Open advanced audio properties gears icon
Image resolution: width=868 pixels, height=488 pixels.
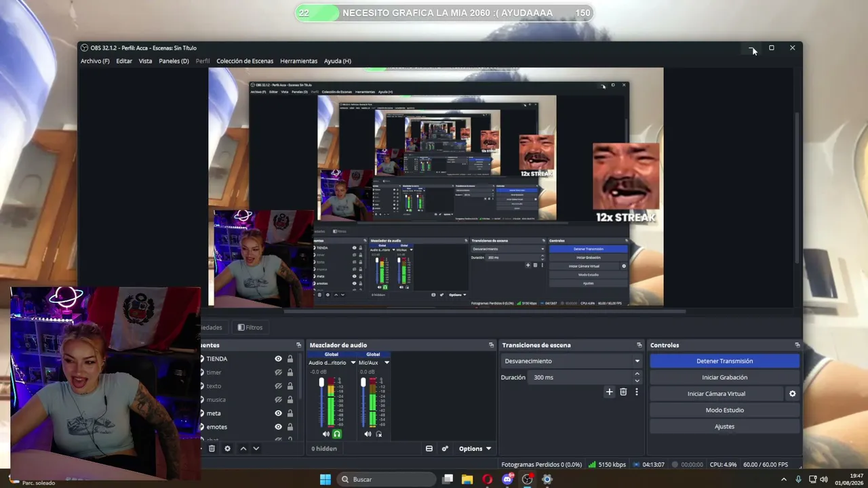click(x=445, y=449)
